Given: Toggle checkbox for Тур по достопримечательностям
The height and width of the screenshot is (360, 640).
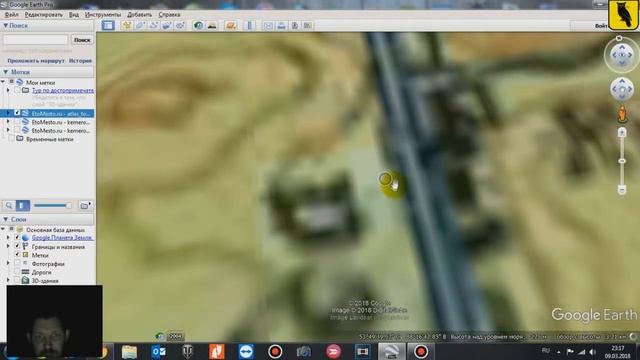Looking at the screenshot, I should tap(17, 90).
